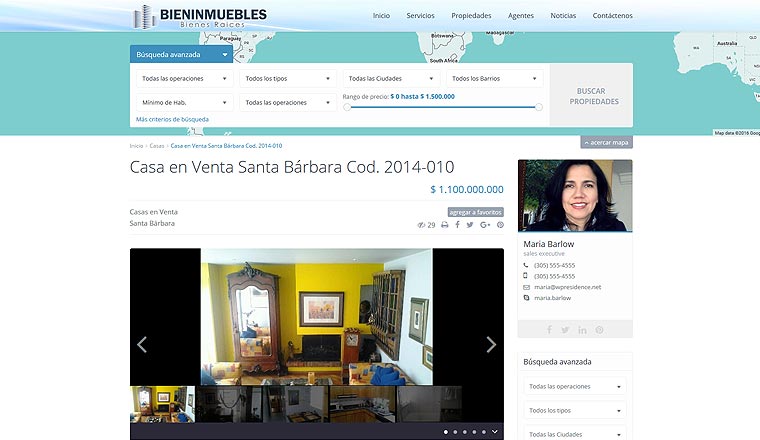The image size is (760, 440).
Task: Open Servicios menu item
Action: [x=420, y=16]
